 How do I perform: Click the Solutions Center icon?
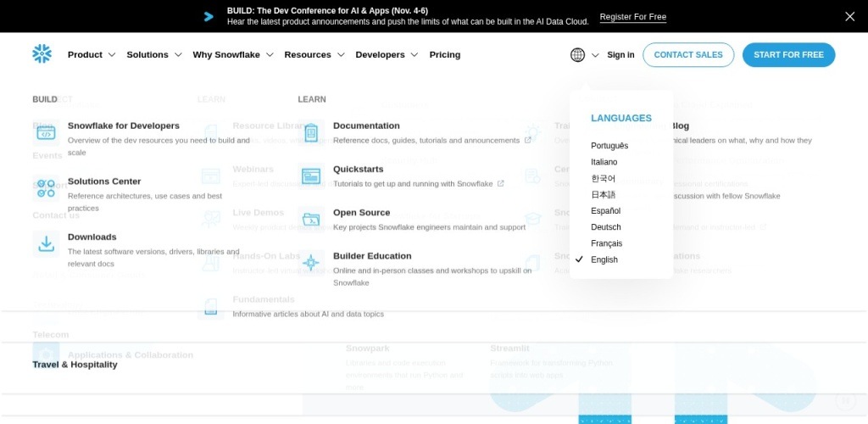pos(47,188)
